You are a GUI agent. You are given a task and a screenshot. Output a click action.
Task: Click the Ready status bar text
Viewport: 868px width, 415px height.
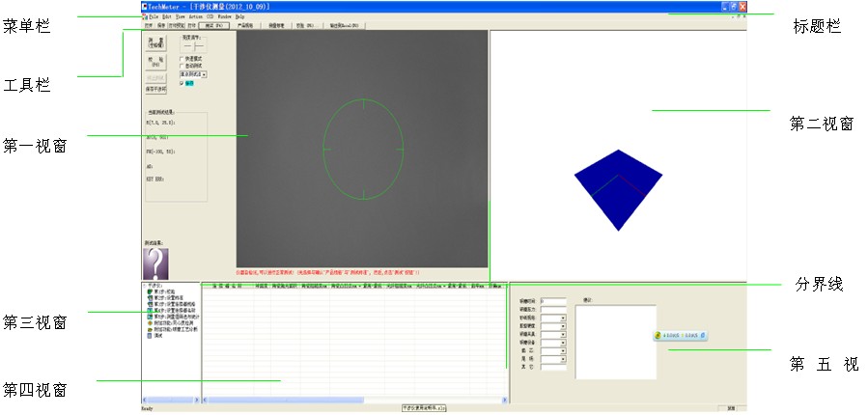click(x=147, y=408)
